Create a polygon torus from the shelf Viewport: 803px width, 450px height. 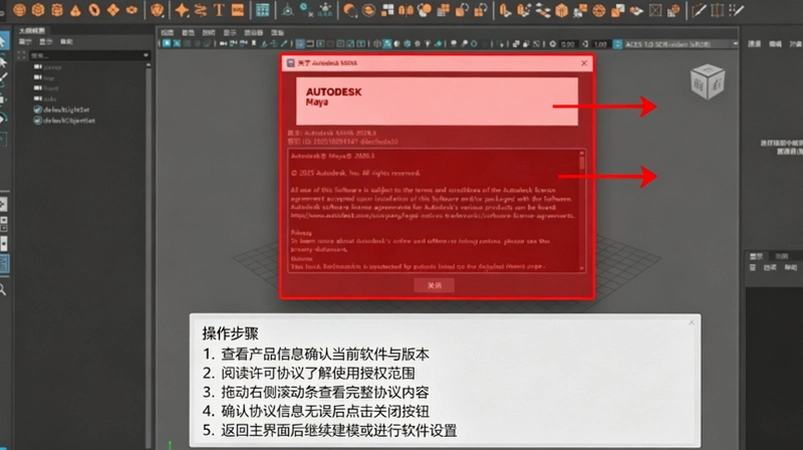click(x=94, y=10)
